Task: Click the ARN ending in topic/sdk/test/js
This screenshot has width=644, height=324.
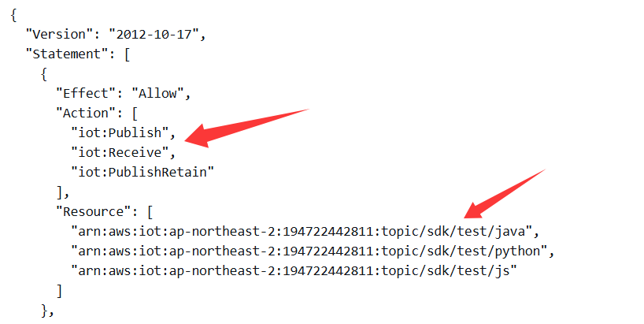Action: (x=294, y=271)
